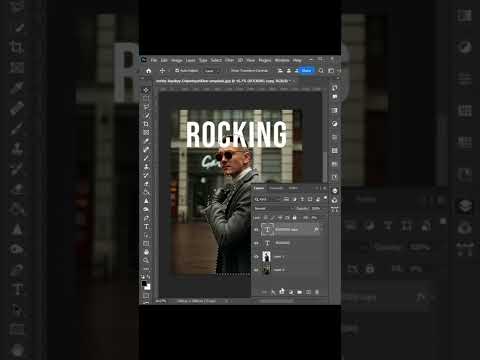Open the Layer menu
This screenshot has height=360, width=480.
click(190, 60)
